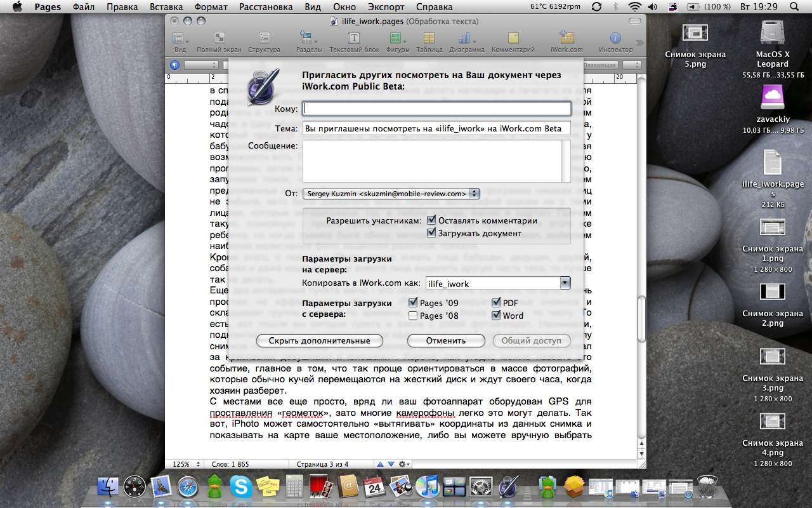Screen dimensions: 812x508
Task: Go to next page using down arrow
Action: 391,464
